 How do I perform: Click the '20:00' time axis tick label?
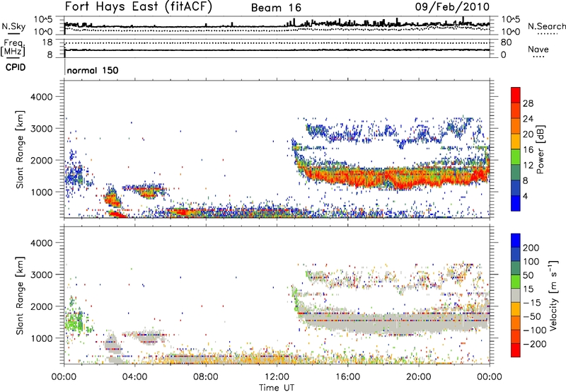click(418, 377)
